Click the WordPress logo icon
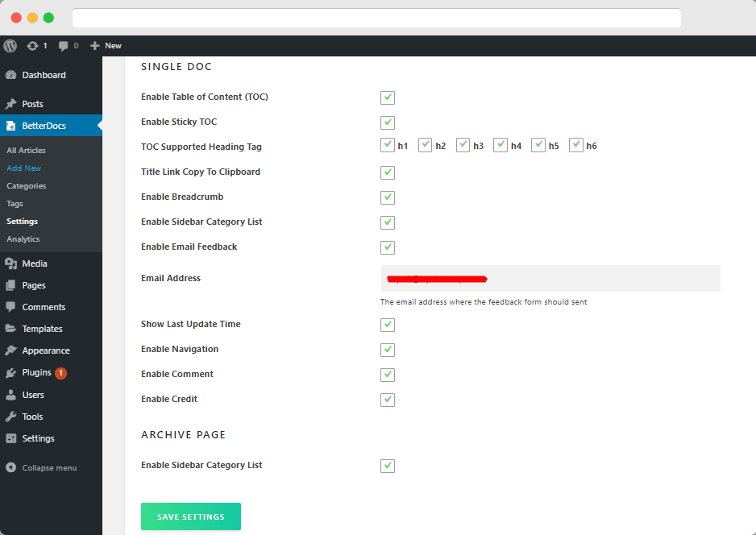 pos(10,46)
